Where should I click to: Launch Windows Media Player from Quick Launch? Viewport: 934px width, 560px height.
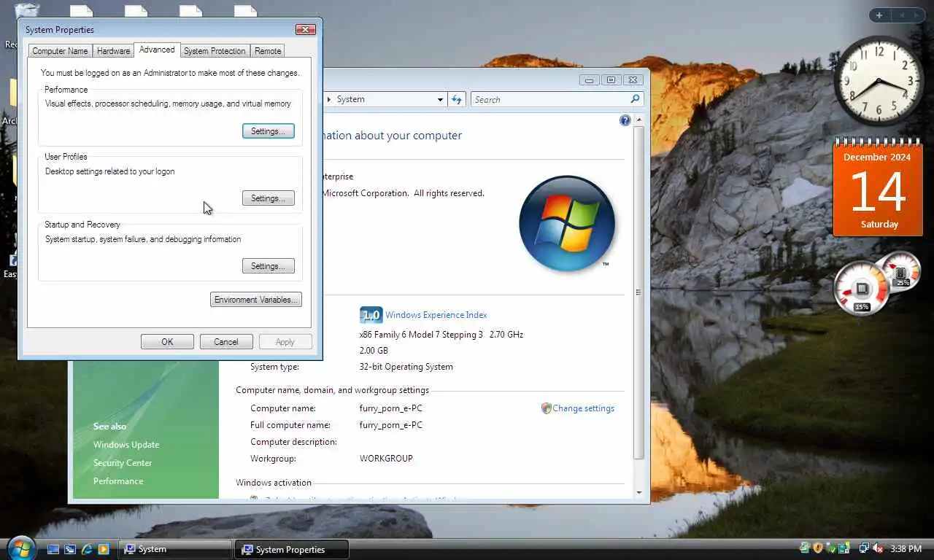click(104, 549)
